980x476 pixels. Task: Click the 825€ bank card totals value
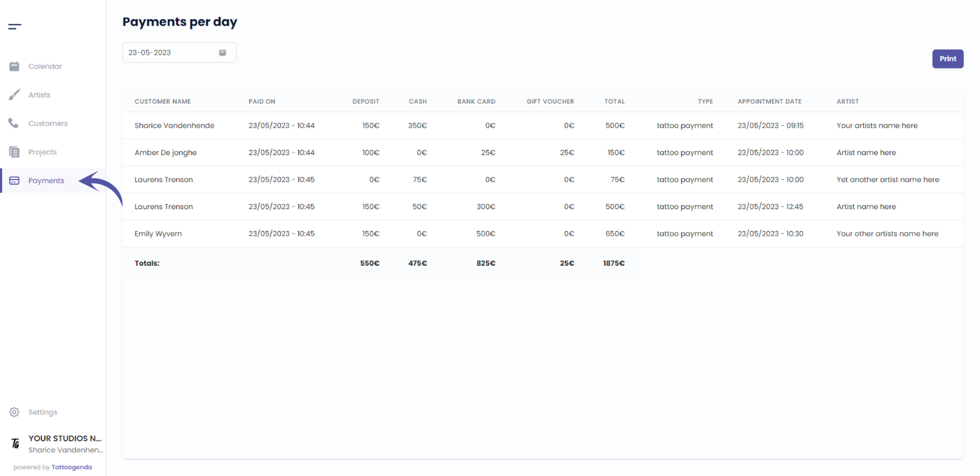[486, 263]
